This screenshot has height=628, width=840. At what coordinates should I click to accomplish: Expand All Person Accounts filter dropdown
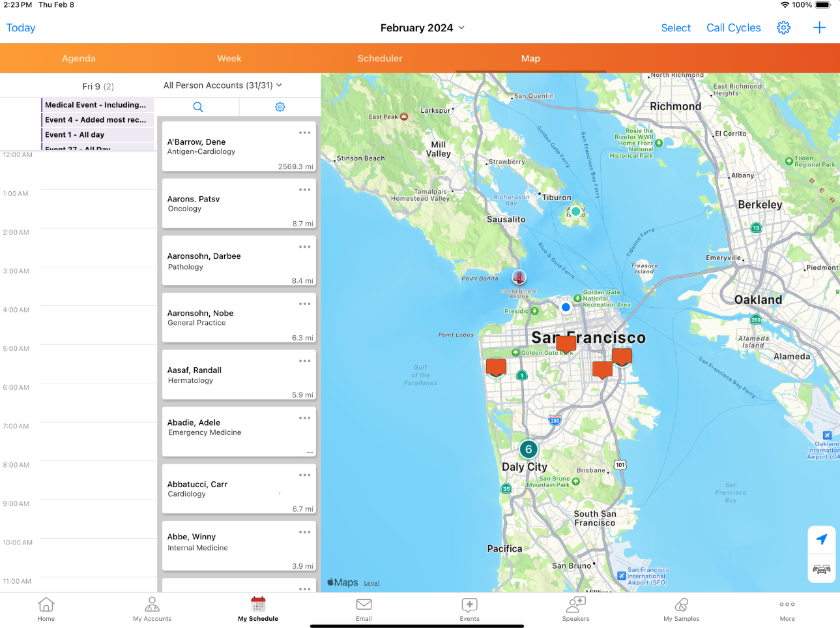tap(223, 85)
